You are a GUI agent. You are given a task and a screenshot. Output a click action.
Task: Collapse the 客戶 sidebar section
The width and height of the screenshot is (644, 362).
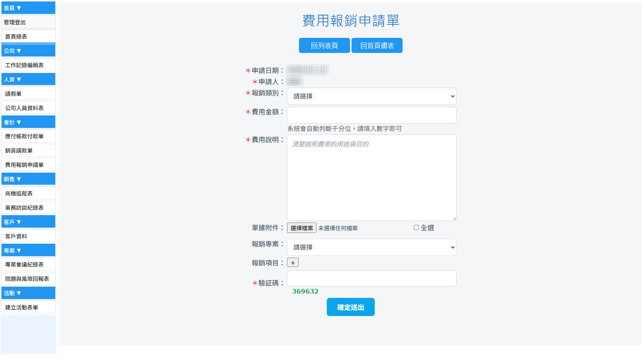[28, 222]
